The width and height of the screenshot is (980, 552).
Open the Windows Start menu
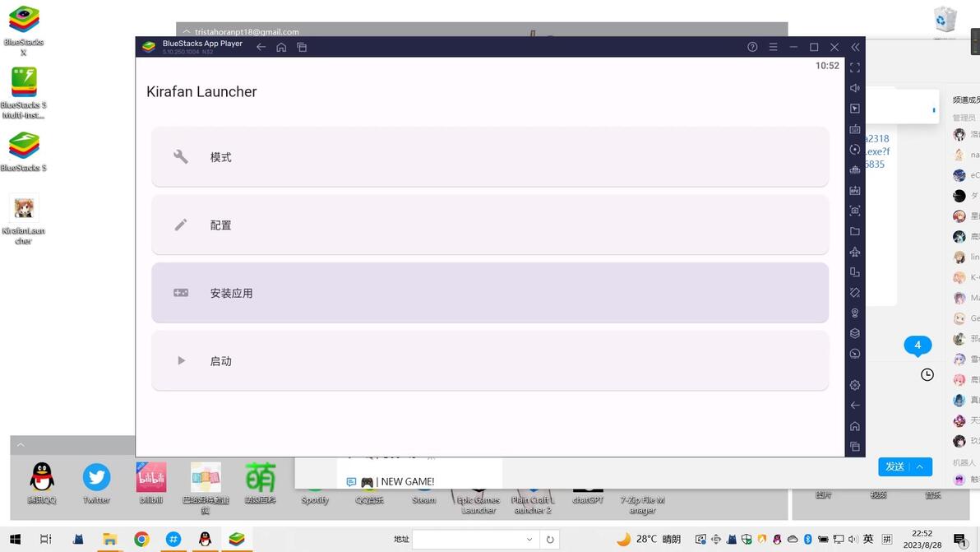tap(16, 539)
